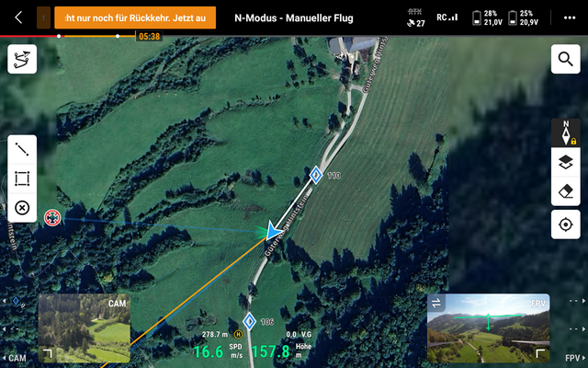Expand the FPV preview with corner bracket
The image size is (588, 368).
[x=540, y=353]
